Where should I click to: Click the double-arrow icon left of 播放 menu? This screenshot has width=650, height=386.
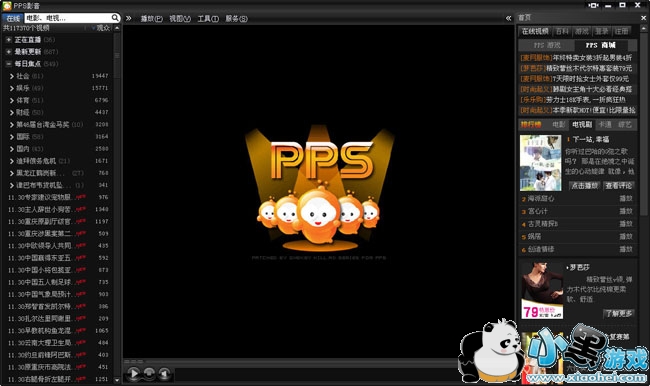coord(129,18)
